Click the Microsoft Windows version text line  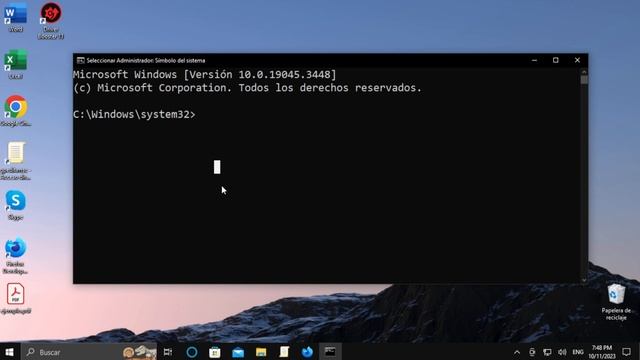click(205, 75)
